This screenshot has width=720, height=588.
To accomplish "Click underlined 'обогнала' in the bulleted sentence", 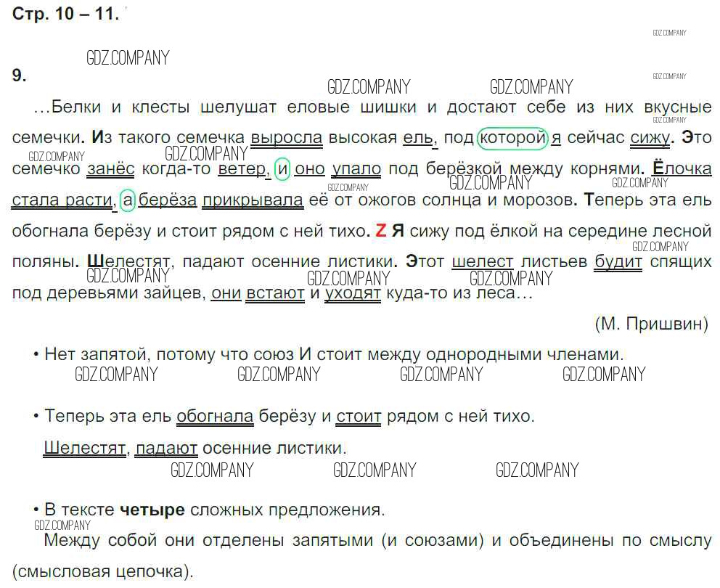I will [x=215, y=417].
